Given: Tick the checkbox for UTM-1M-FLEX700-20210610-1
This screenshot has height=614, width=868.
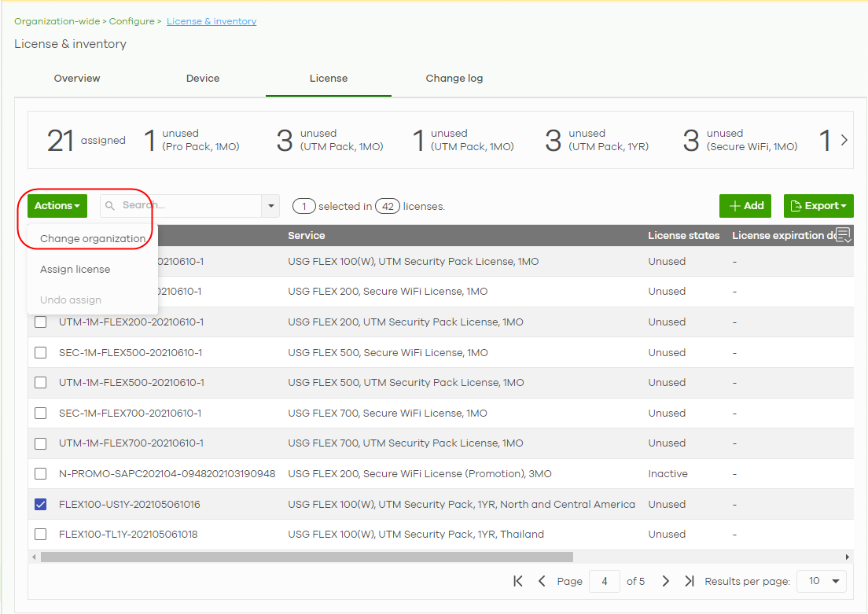Looking at the screenshot, I should point(40,443).
